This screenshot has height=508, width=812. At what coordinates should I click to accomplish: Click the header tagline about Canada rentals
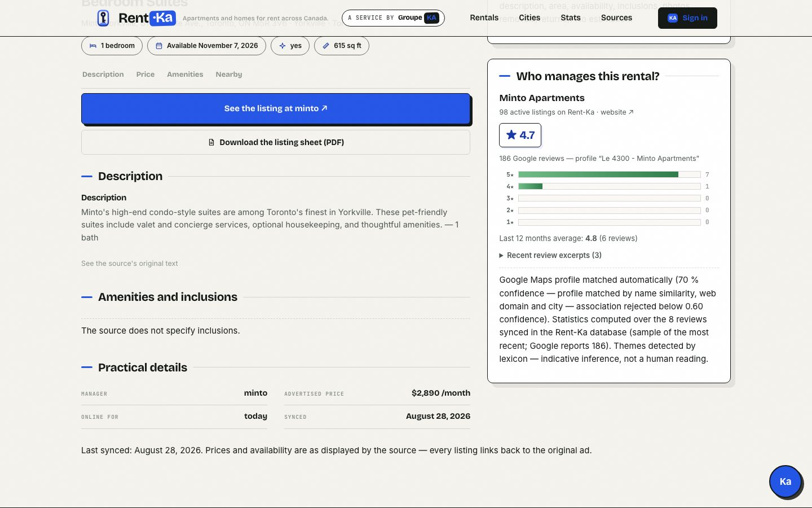255,18
